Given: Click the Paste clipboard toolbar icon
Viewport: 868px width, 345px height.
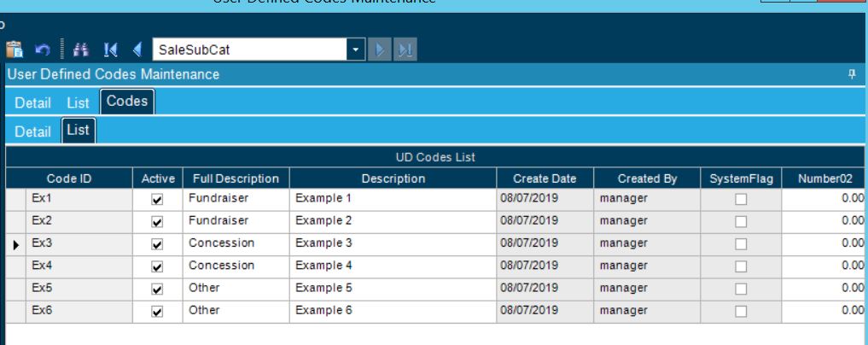Looking at the screenshot, I should tap(15, 50).
